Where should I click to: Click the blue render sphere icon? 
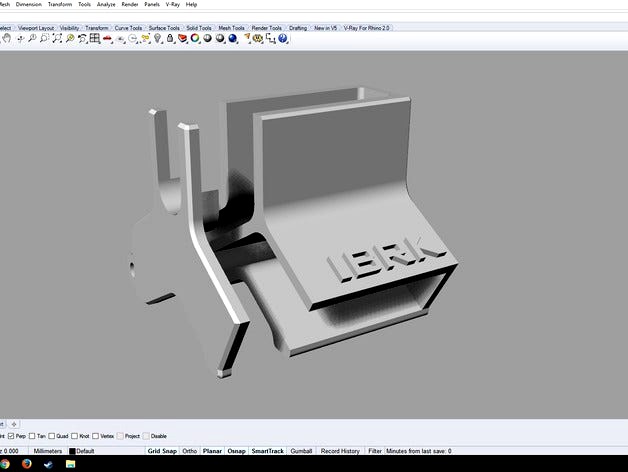pyautogui.click(x=232, y=38)
